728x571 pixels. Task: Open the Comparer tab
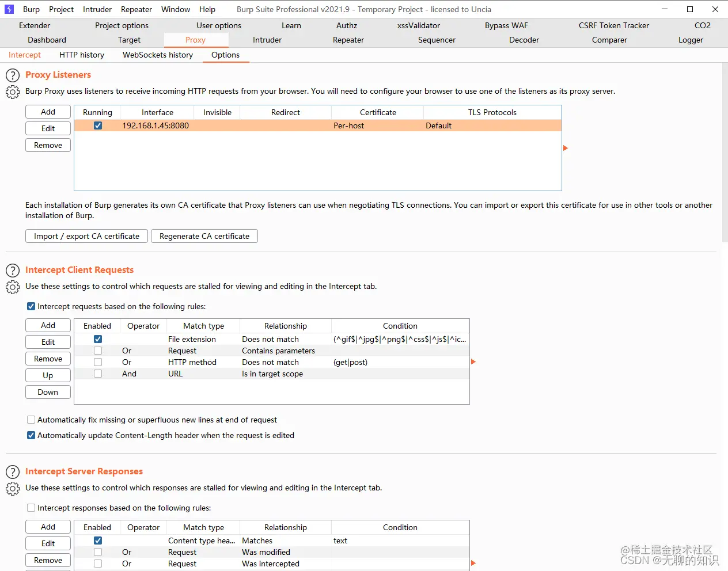click(x=609, y=40)
